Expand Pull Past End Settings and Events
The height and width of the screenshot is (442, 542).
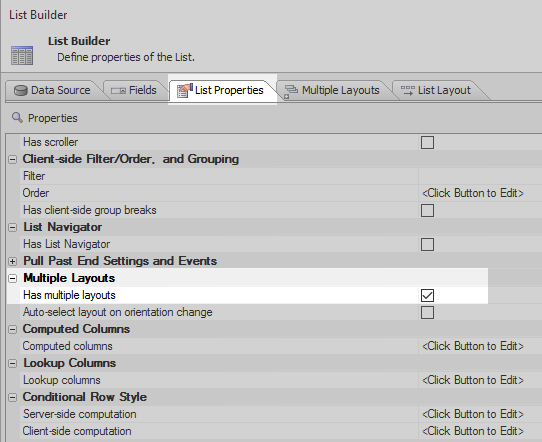[x=12, y=262]
